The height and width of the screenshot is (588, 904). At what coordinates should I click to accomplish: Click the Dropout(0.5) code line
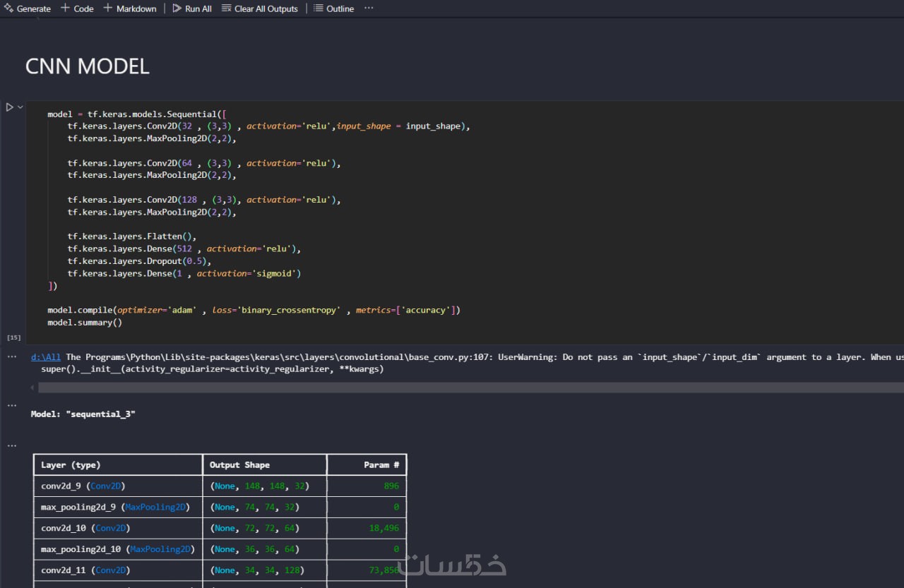139,261
